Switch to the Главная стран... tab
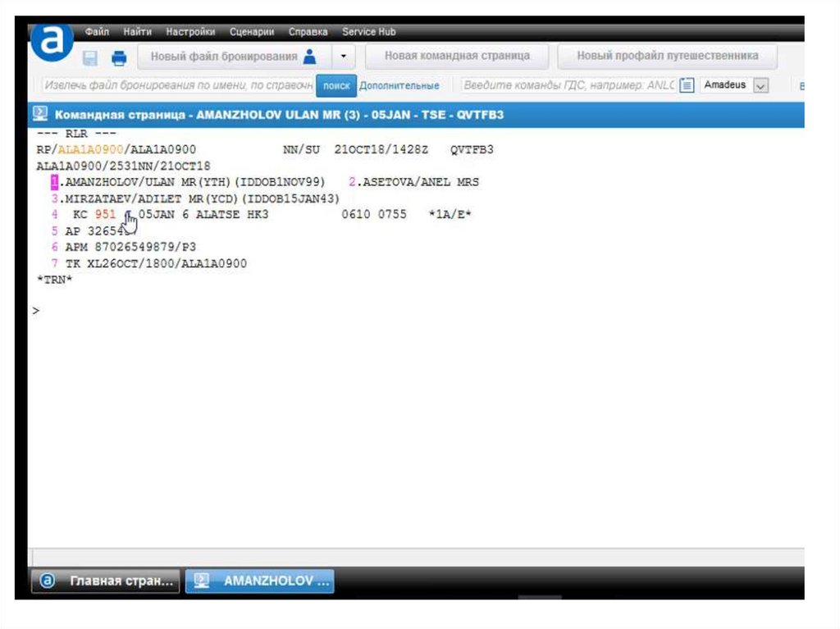Viewport: 840px width, 629px height. 106,581
